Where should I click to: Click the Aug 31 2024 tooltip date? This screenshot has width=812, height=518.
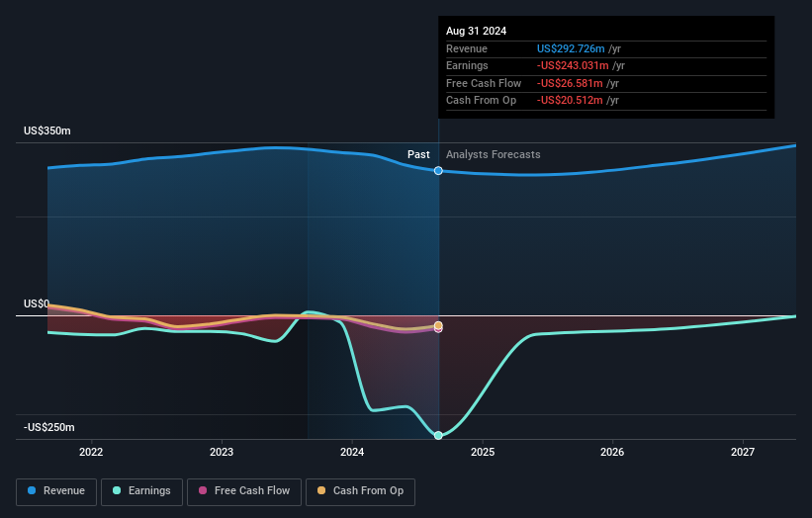[x=477, y=31]
